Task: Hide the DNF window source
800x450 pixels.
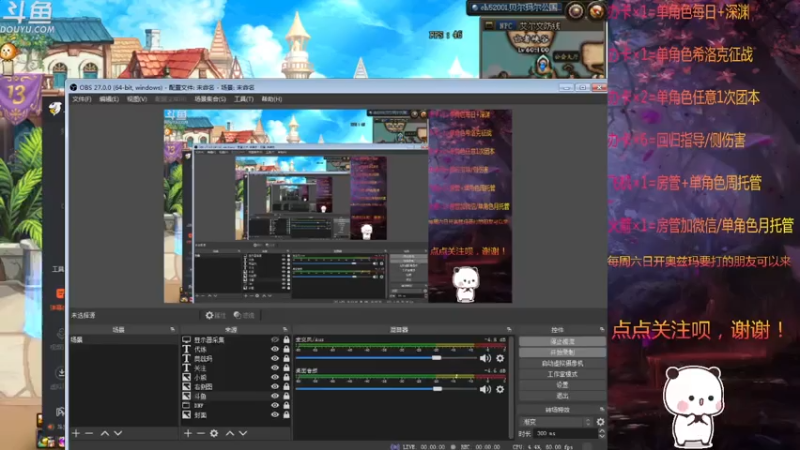Action: [x=275, y=406]
